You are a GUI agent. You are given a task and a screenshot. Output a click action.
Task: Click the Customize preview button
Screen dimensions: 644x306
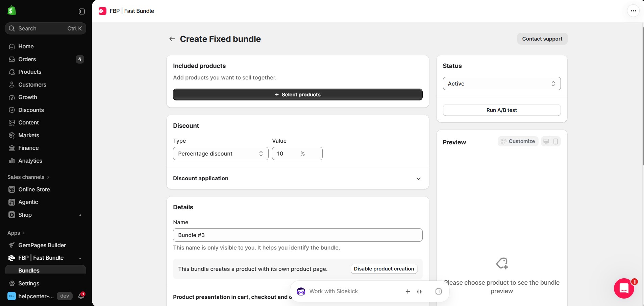pyautogui.click(x=518, y=141)
